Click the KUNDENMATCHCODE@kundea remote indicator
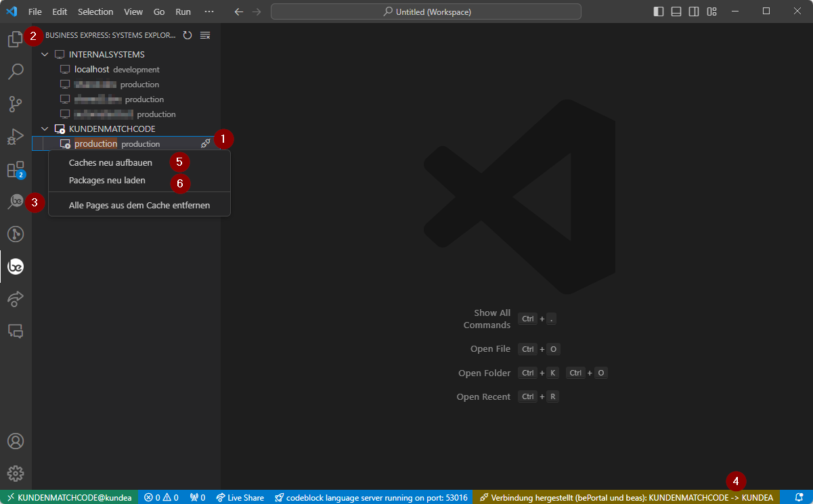 [68, 497]
